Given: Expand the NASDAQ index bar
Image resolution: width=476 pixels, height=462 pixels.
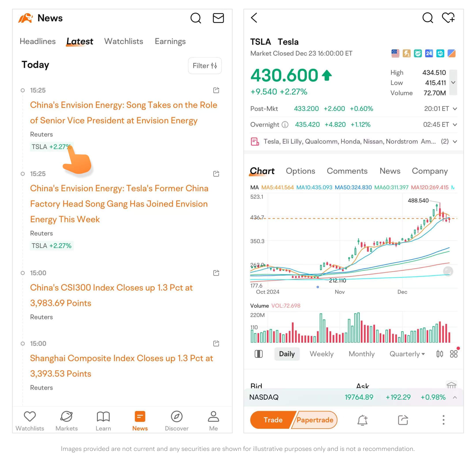Looking at the screenshot, I should tap(455, 397).
